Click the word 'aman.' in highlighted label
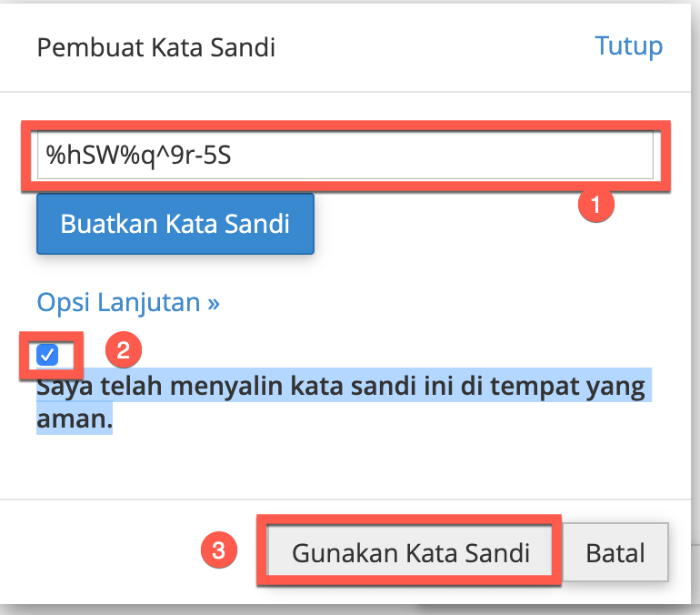 pos(75,419)
